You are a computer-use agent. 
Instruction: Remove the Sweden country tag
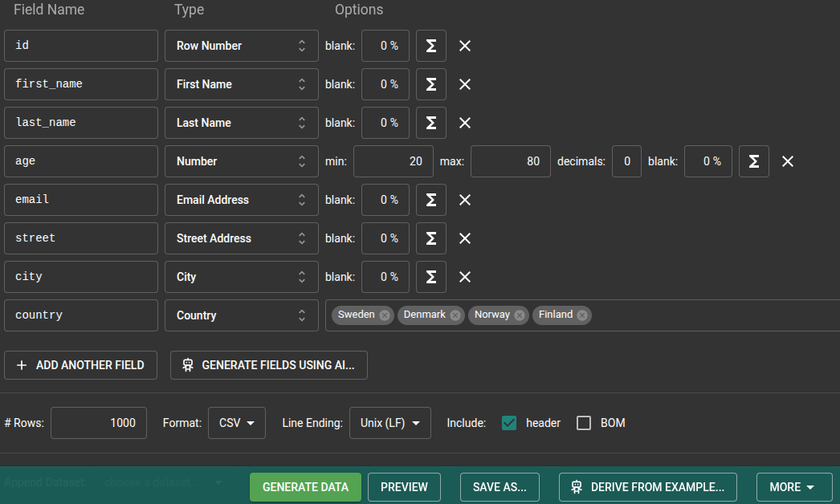[385, 315]
